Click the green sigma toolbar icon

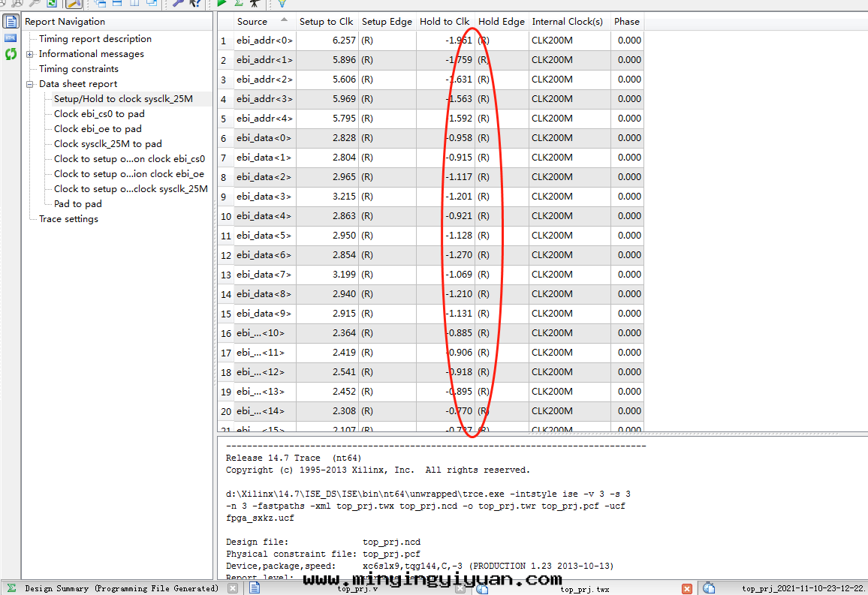pyautogui.click(x=239, y=3)
